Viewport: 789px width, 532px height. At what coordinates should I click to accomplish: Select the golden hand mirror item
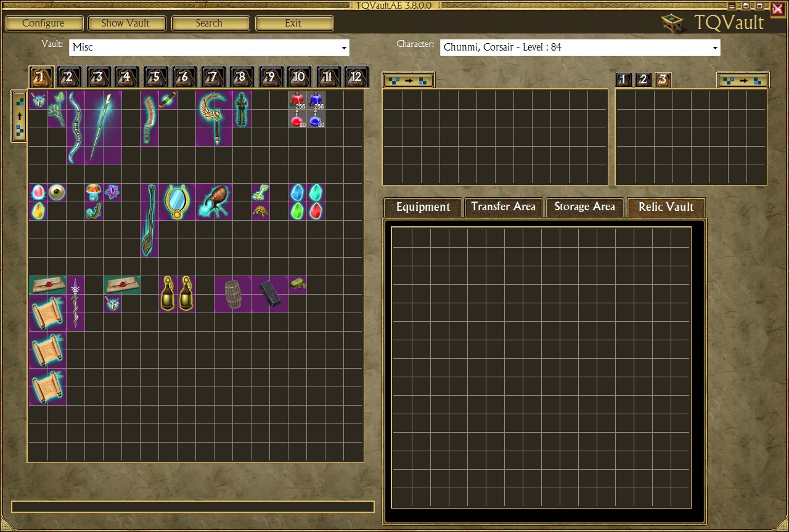coord(177,202)
